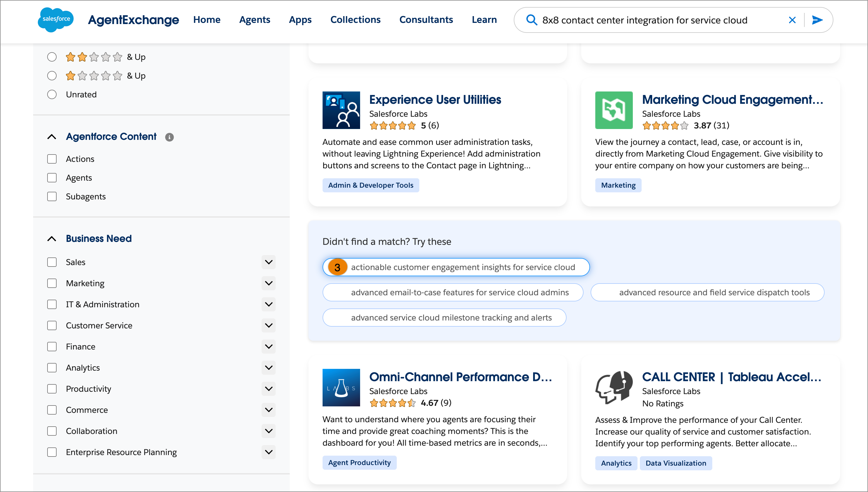Try the actionable customer engagement insights suggestion

point(456,267)
